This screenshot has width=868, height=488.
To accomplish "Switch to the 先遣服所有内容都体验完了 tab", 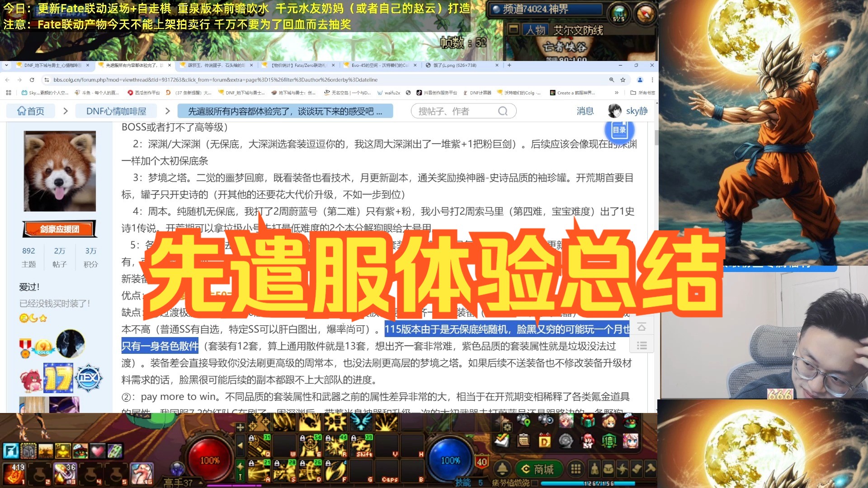I will pos(135,65).
